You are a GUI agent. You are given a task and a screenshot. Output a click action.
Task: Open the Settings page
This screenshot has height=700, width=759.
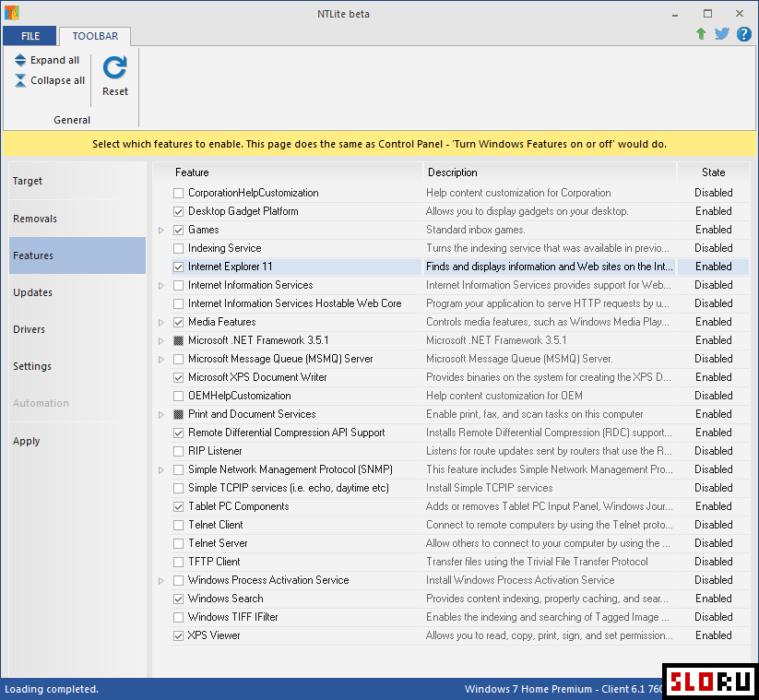77,366
